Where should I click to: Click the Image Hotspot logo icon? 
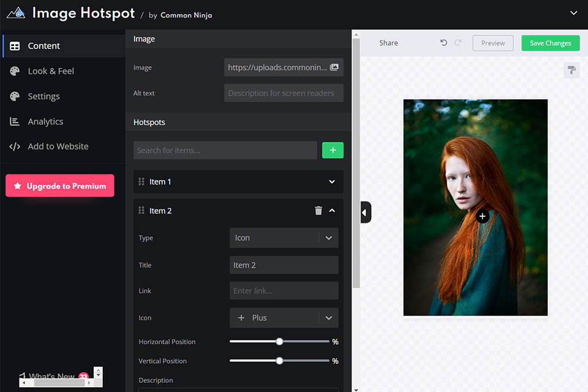pyautogui.click(x=16, y=13)
